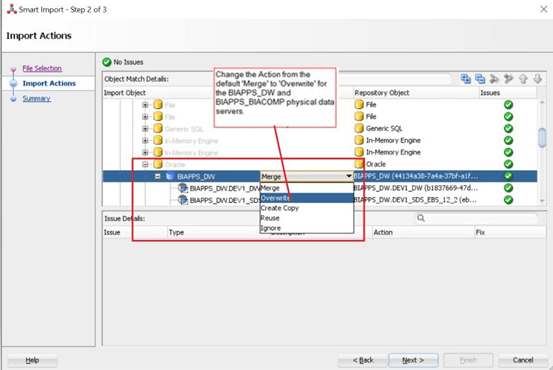Choose Ignore from the action dropdown list
553x370 pixels.
click(x=306, y=228)
